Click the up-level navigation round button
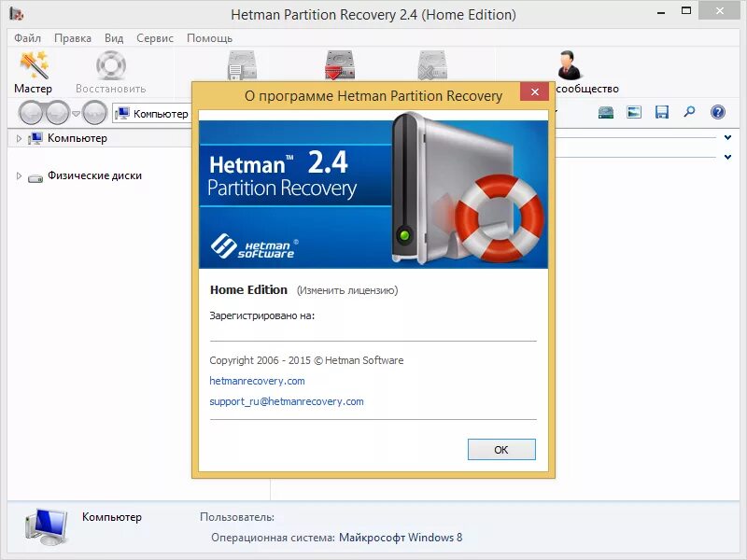The image size is (747, 560). 94,113
